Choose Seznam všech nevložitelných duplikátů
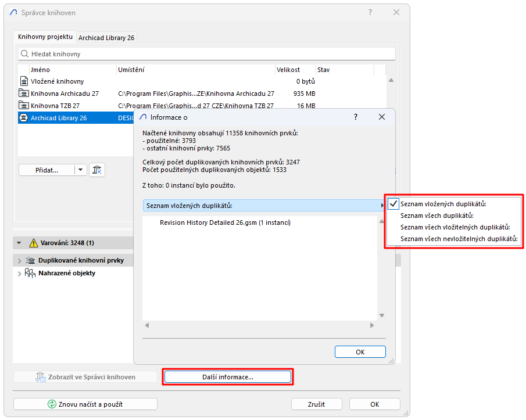The image size is (526, 420). (454, 239)
